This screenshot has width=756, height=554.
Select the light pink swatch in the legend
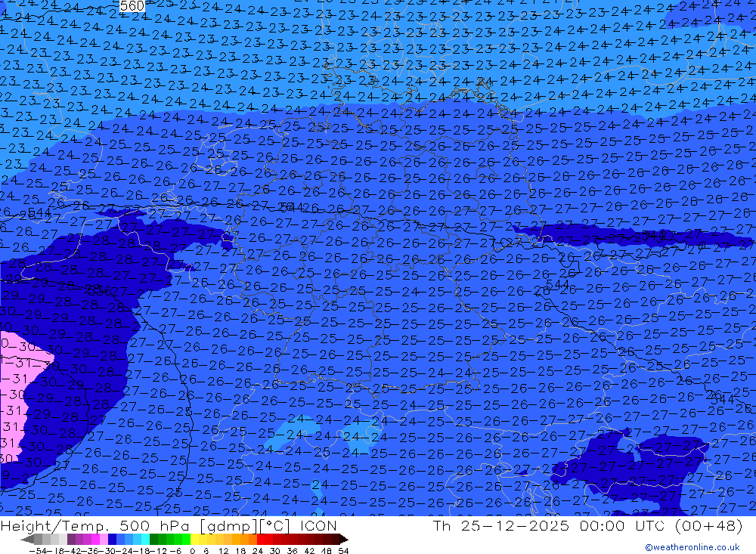[x=104, y=539]
